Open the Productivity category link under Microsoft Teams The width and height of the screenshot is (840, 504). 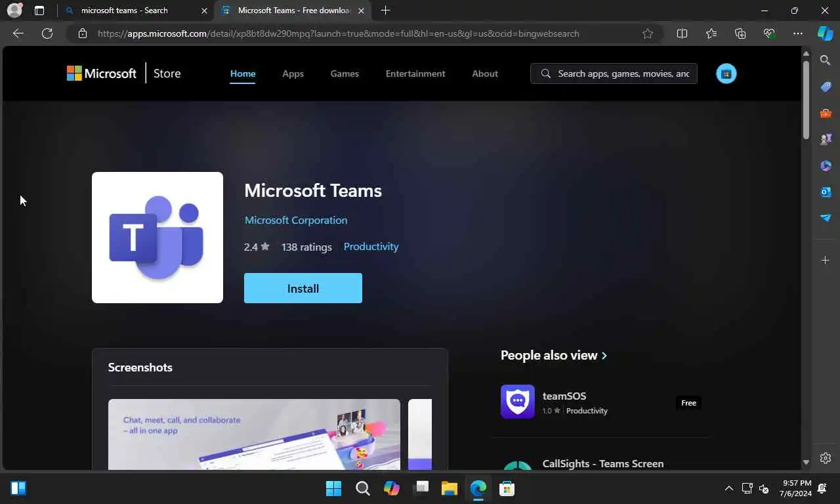point(371,246)
